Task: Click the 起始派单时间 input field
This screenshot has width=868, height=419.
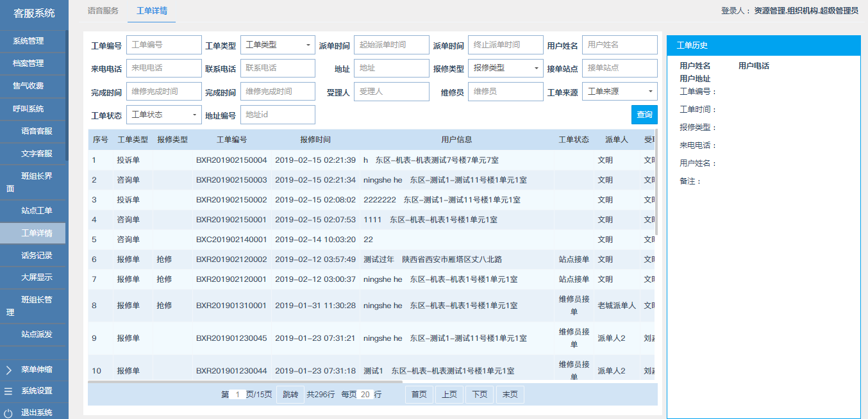Action: click(392, 45)
